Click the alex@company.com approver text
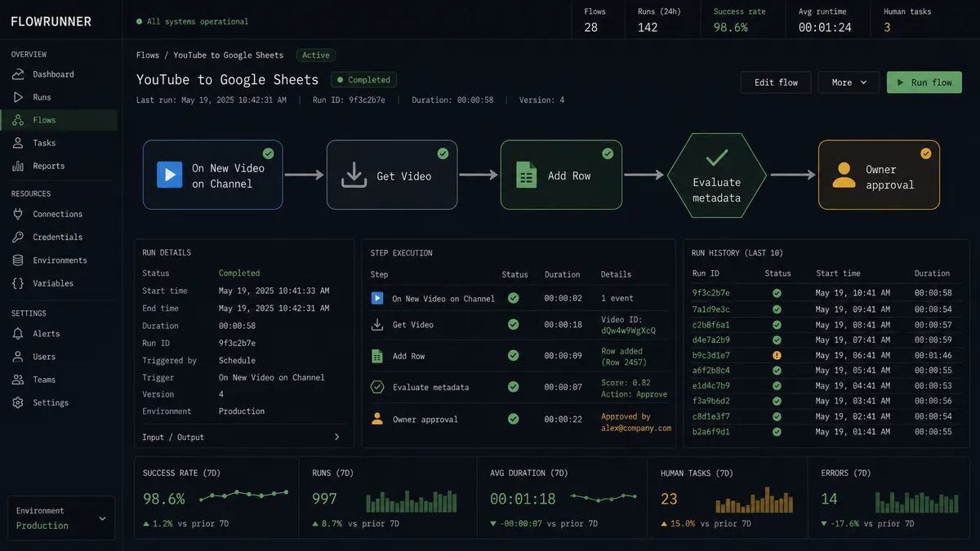 [636, 428]
